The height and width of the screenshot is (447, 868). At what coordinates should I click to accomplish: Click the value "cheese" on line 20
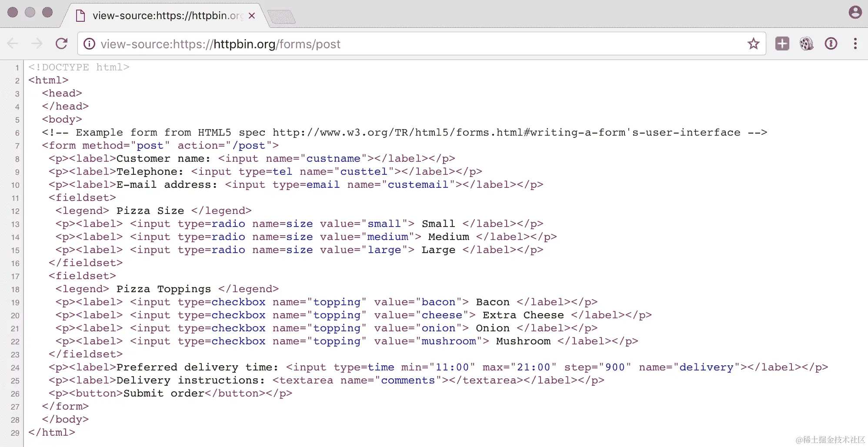[x=442, y=315]
